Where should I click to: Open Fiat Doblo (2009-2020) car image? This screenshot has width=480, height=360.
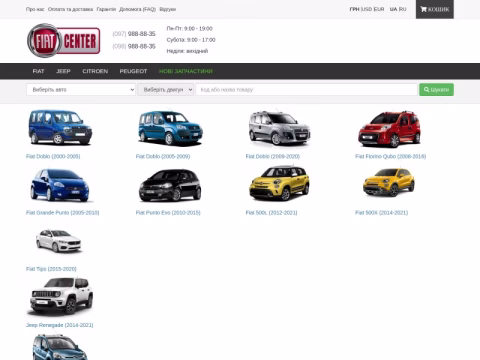coord(279,128)
